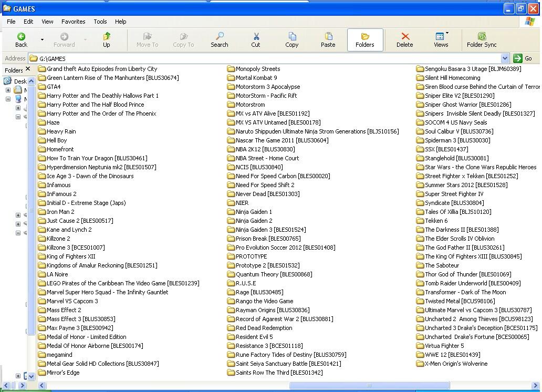Select the Homefront folder name

tap(60, 149)
